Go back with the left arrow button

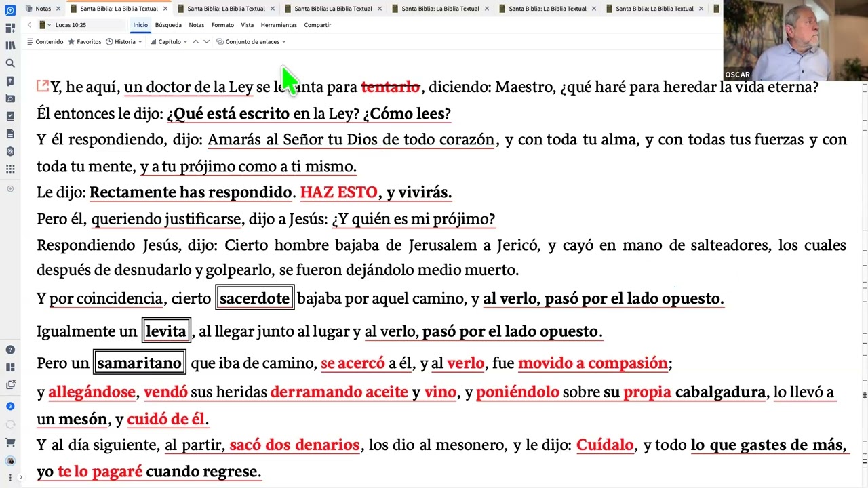point(29,25)
